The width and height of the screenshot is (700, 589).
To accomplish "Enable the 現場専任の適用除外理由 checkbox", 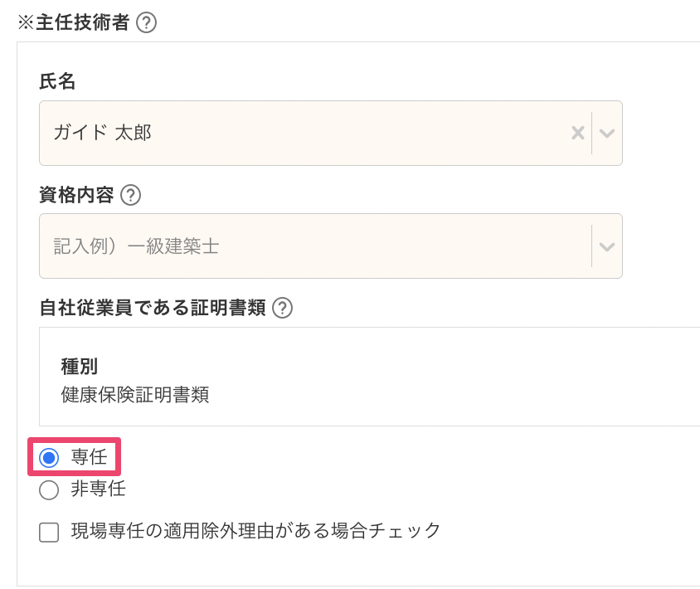I will (49, 532).
